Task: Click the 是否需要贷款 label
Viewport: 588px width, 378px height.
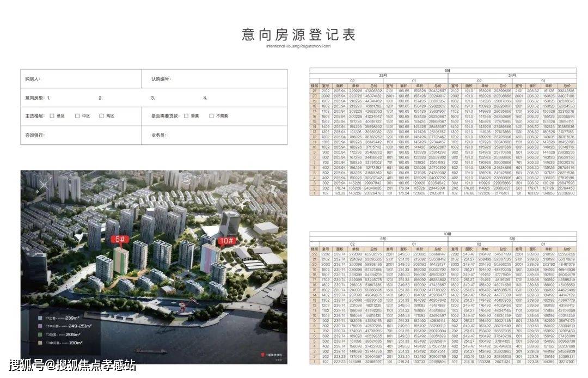Action: point(165,116)
